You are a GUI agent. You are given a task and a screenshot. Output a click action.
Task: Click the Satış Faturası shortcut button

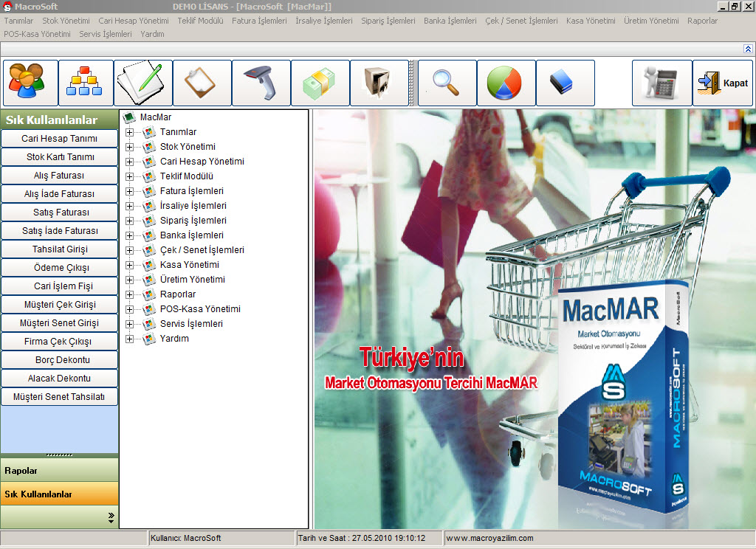tap(59, 213)
